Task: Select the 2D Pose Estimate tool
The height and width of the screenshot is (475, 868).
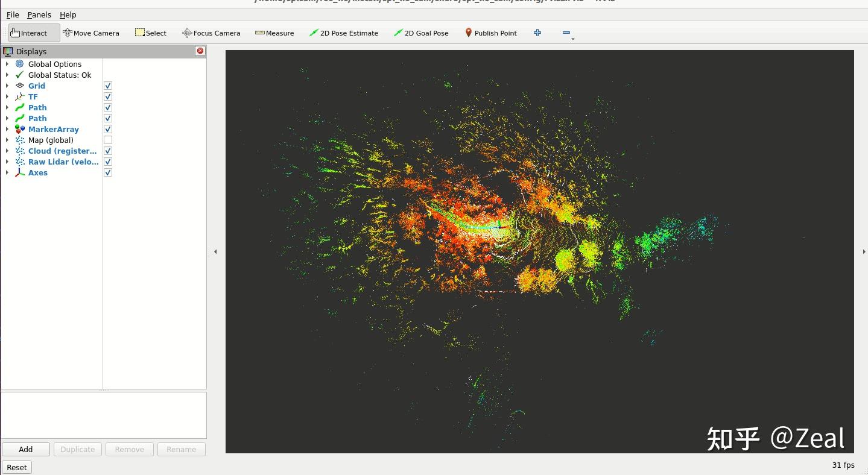Action: point(343,33)
